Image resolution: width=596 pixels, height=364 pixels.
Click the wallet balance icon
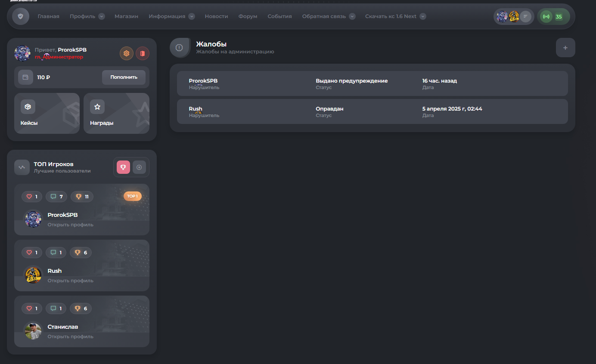tap(25, 77)
